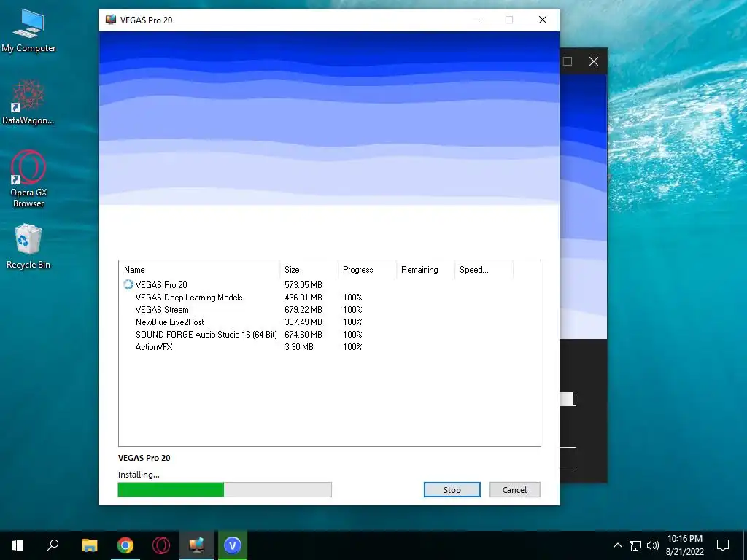Select the blue V taskbar icon

pos(233,545)
